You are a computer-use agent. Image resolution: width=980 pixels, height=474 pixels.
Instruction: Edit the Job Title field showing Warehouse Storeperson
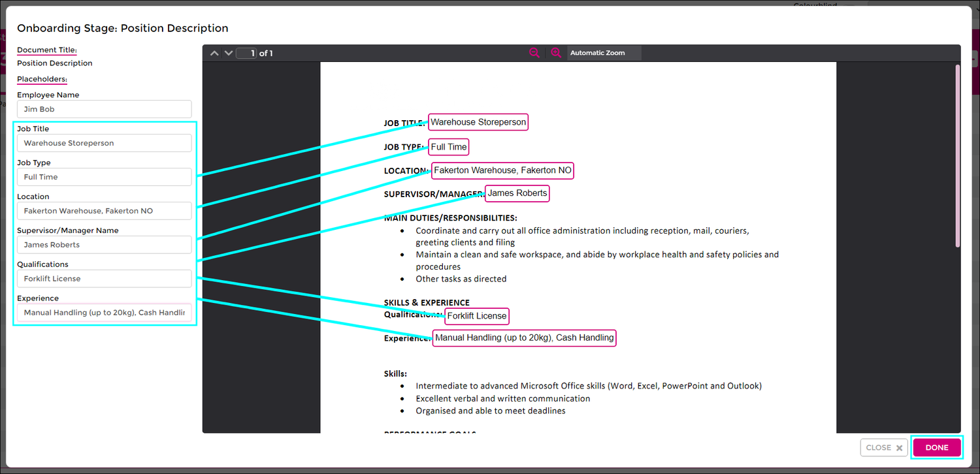coord(104,143)
